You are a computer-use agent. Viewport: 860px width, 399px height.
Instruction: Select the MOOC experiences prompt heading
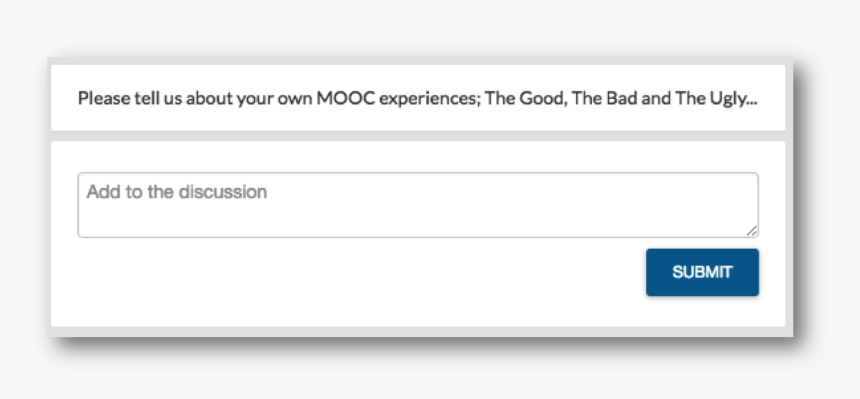[x=417, y=98]
